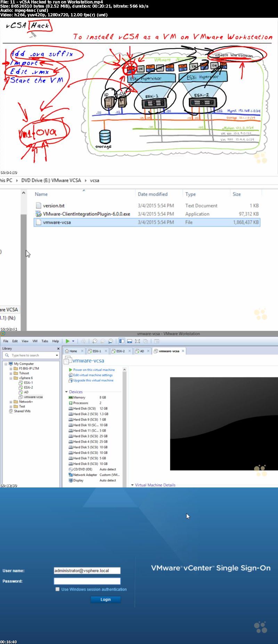The image size is (278, 644).
Task: Expand the F5 BIG-IP LTM folder
Action: click(x=11, y=368)
